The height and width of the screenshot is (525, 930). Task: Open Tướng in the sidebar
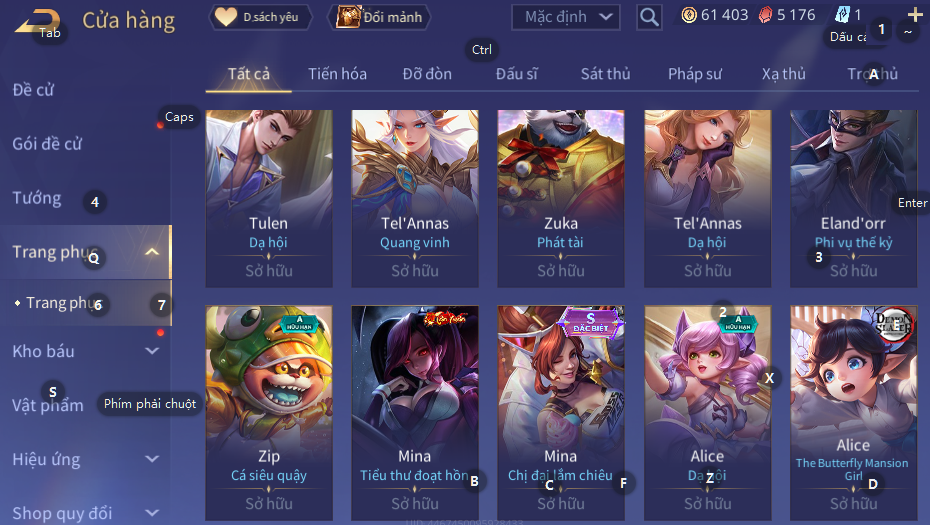point(37,198)
